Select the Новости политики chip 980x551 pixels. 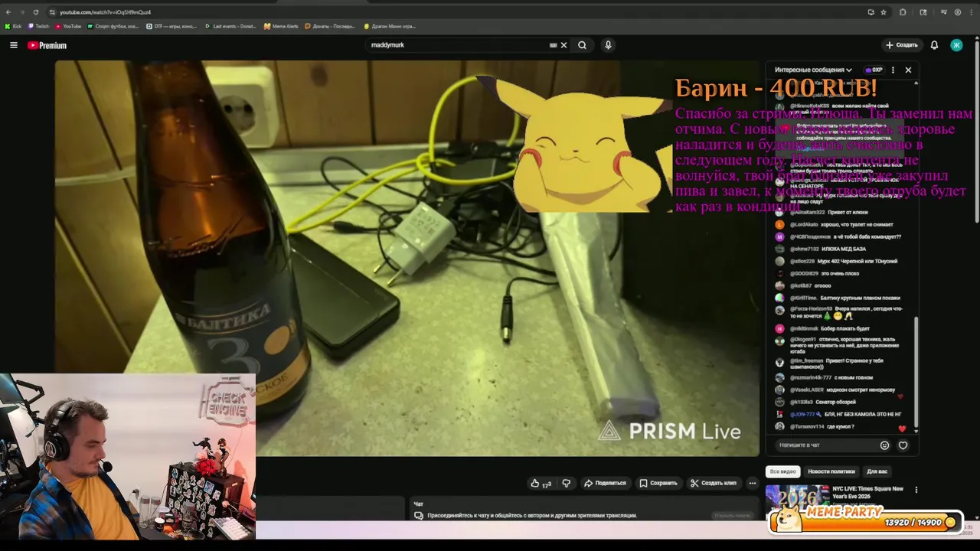[831, 471]
